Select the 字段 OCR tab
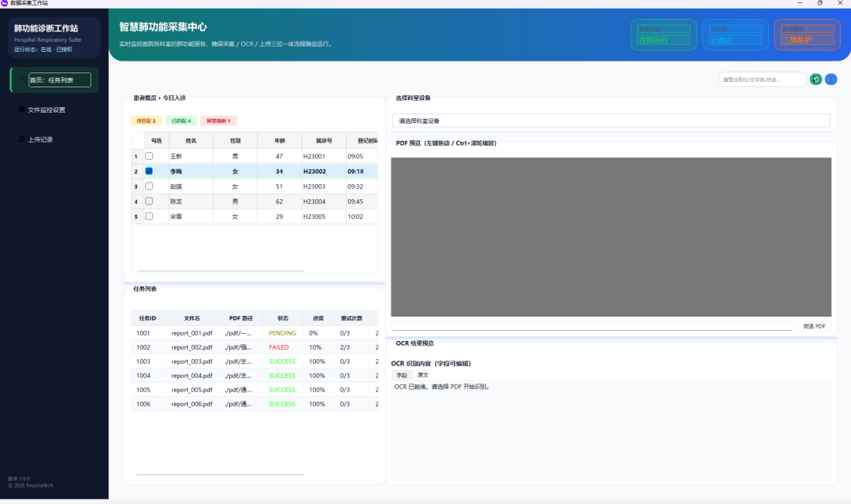The height and width of the screenshot is (504, 851). [402, 375]
